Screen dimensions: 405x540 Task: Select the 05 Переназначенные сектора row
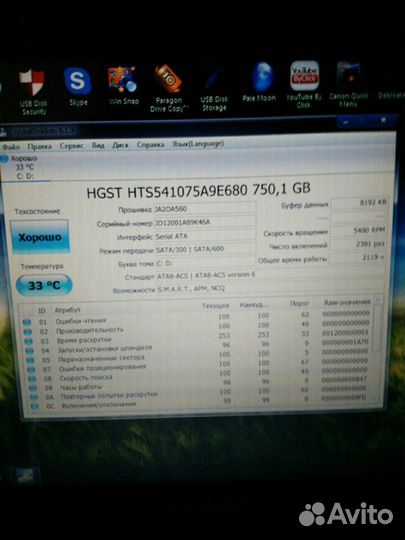pos(198,356)
